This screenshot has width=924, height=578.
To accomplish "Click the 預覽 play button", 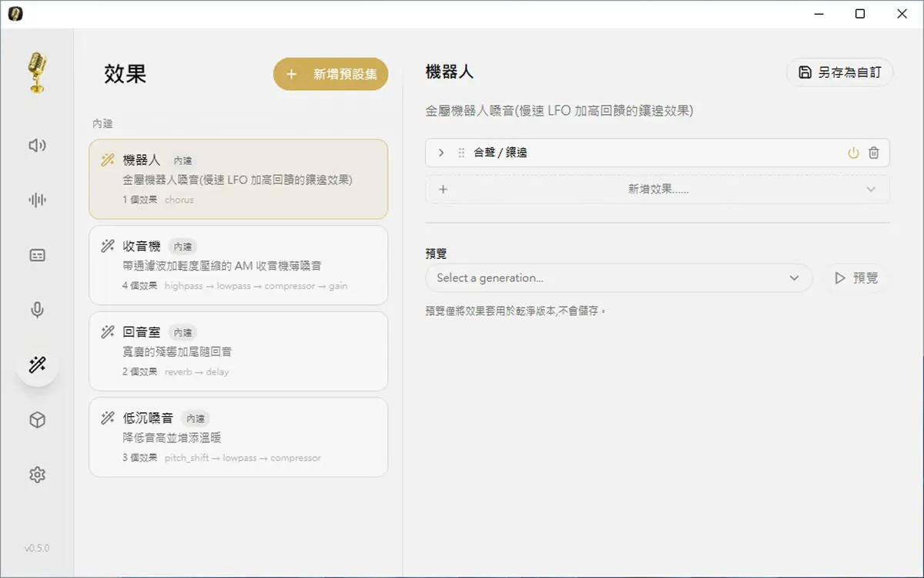I will click(x=855, y=277).
